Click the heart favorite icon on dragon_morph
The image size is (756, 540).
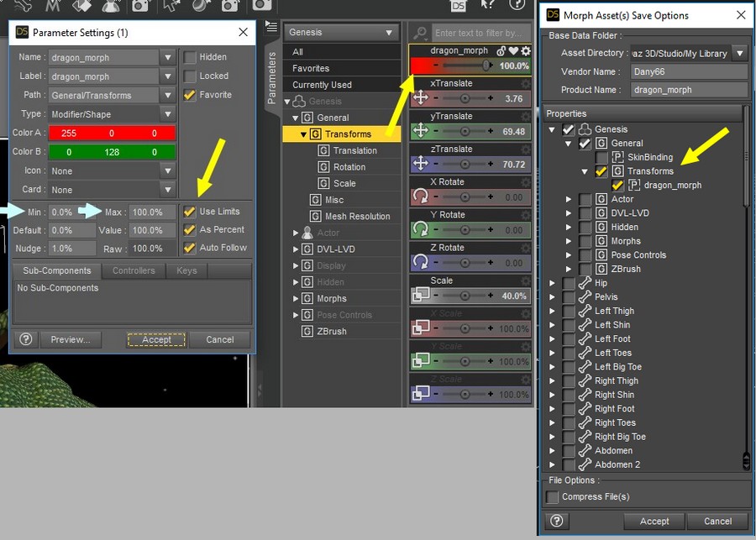coord(513,50)
